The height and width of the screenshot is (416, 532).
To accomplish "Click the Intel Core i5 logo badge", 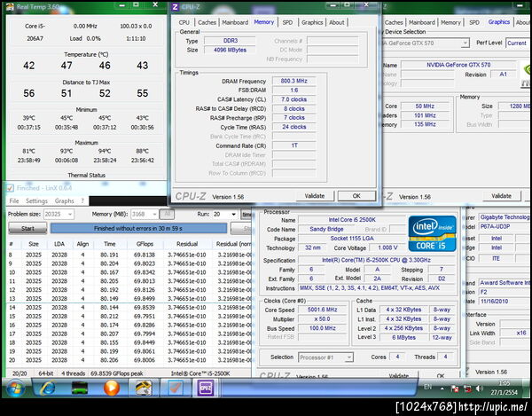I will point(432,234).
